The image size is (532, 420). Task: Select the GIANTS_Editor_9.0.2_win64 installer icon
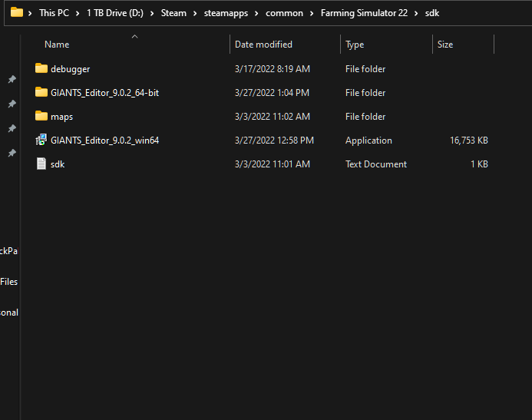pos(41,140)
